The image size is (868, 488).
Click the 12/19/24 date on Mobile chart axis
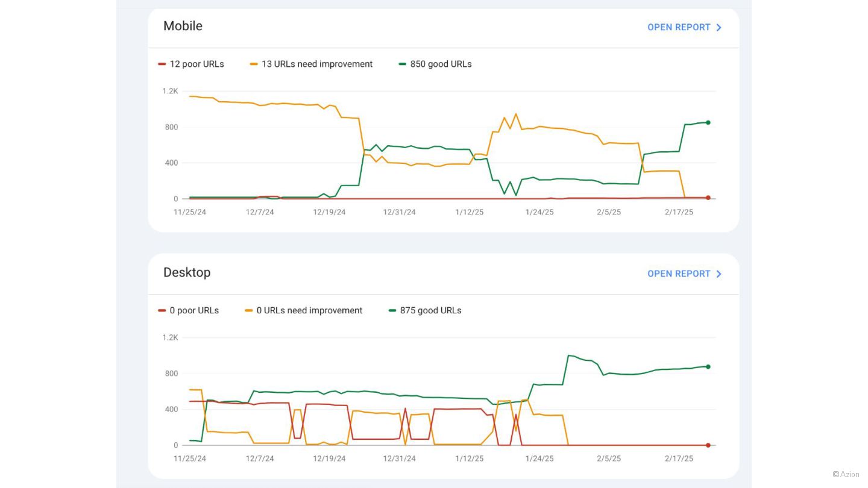pyautogui.click(x=329, y=212)
